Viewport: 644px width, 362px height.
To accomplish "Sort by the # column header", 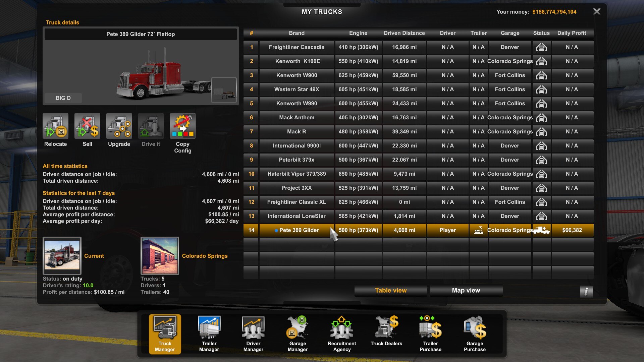I will 251,33.
